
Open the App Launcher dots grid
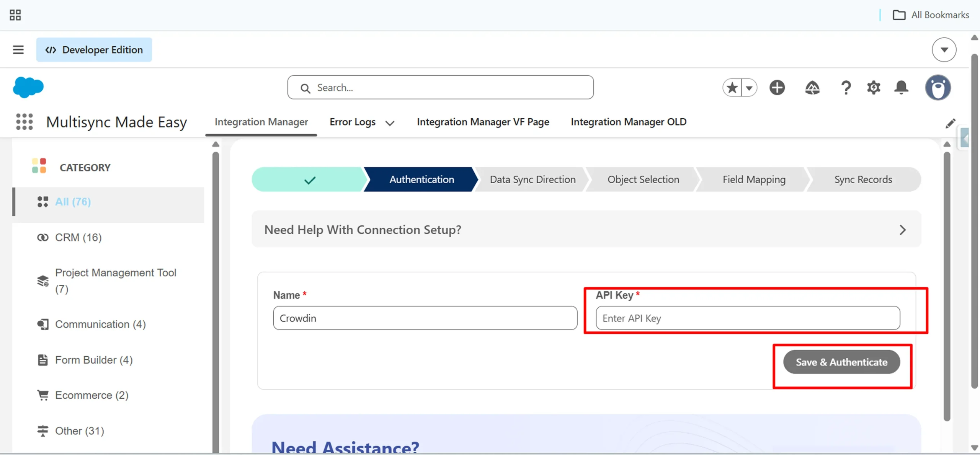(x=24, y=122)
